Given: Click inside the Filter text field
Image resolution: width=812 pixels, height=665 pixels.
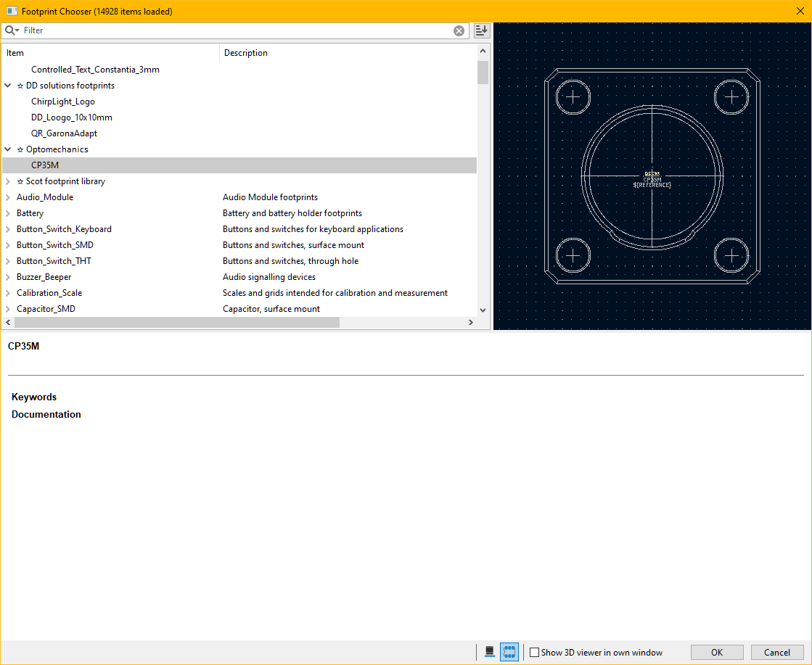Looking at the screenshot, I should pos(232,30).
